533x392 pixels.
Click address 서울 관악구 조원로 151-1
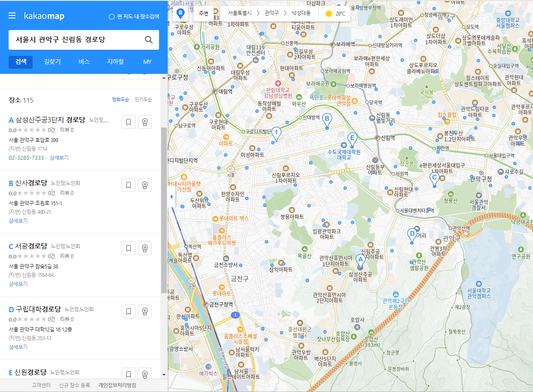(x=35, y=203)
